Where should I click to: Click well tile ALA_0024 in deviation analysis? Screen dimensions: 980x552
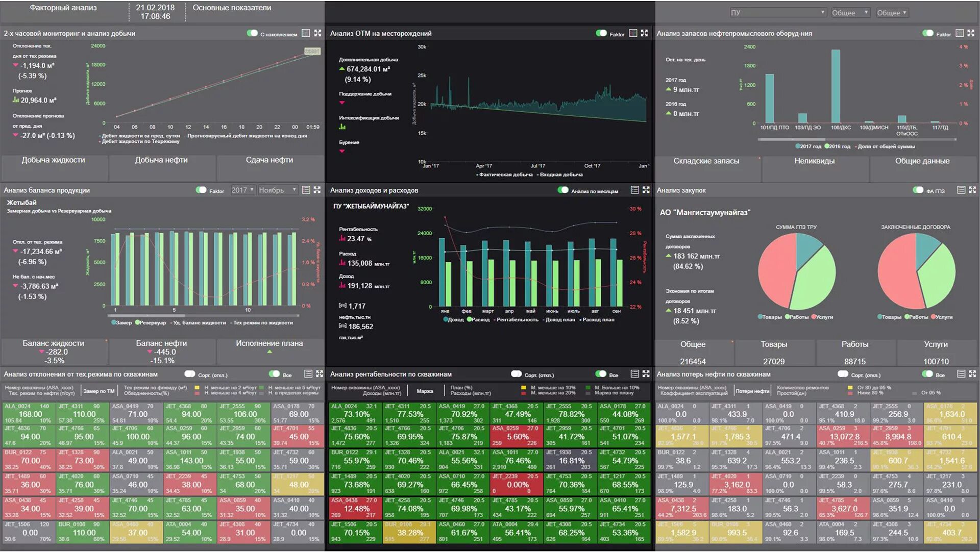(x=30, y=414)
